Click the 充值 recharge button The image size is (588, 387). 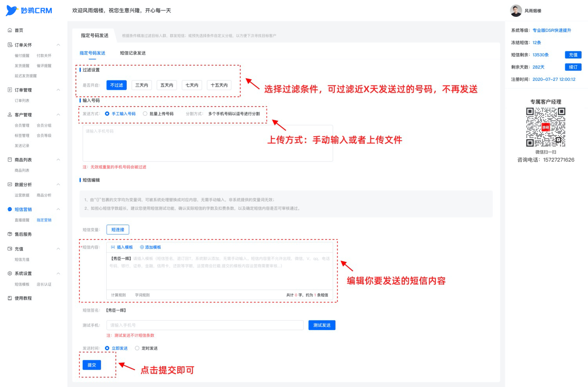[x=573, y=55]
